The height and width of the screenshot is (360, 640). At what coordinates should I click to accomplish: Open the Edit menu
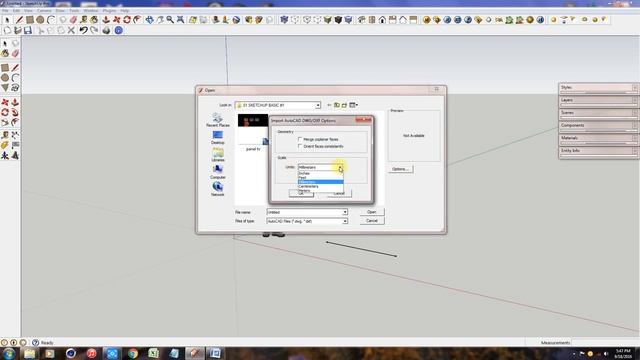click(16, 11)
